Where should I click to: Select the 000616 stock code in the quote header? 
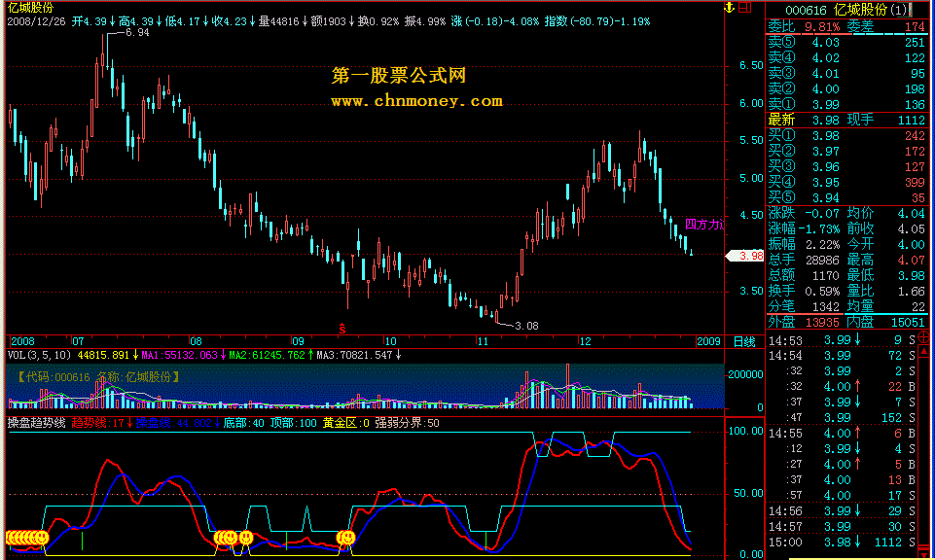coord(806,10)
